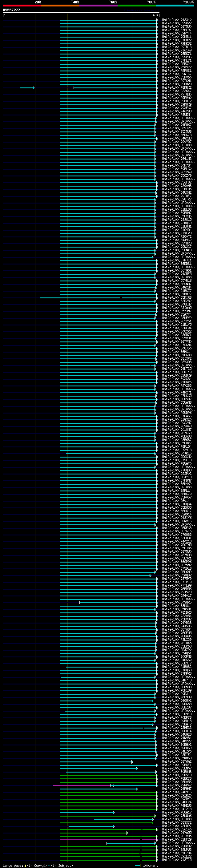The image size is (197, 868).
Task: Select hit UniRef100_C4R7T8
Action: click(176, 680)
